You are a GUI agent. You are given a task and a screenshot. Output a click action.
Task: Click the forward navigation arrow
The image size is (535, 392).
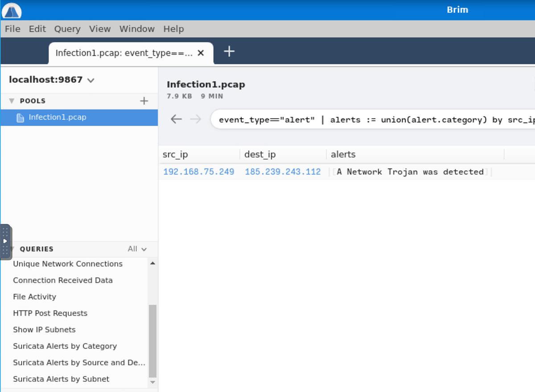(195, 119)
